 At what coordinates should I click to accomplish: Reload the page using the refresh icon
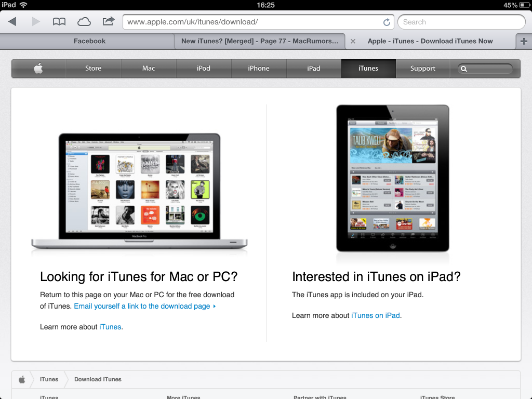click(387, 22)
